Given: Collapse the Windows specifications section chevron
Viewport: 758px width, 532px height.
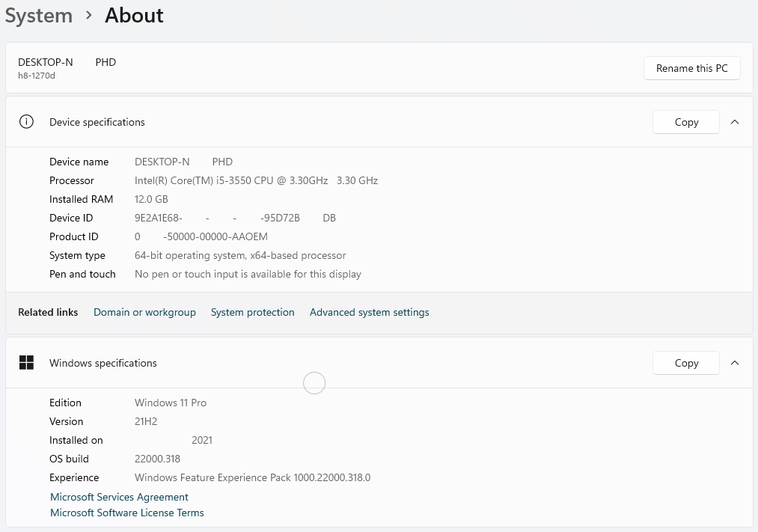Looking at the screenshot, I should 735,363.
